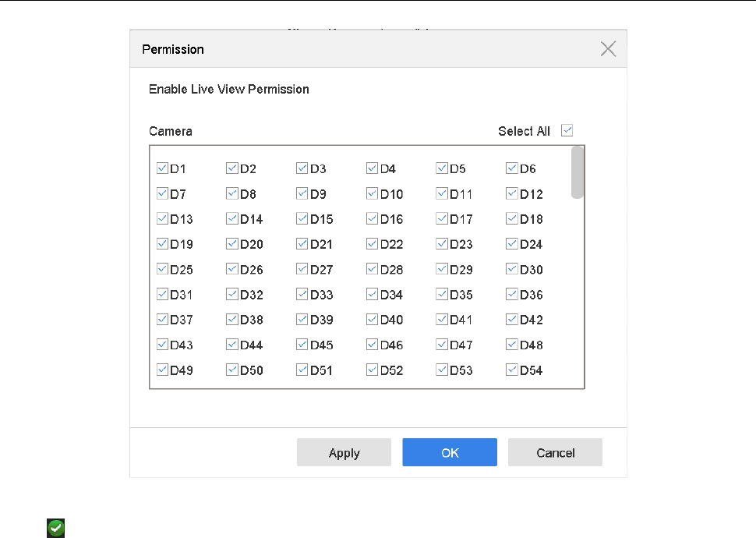The height and width of the screenshot is (538, 756).
Task: Toggle camera D45 checkbox
Action: tap(302, 345)
